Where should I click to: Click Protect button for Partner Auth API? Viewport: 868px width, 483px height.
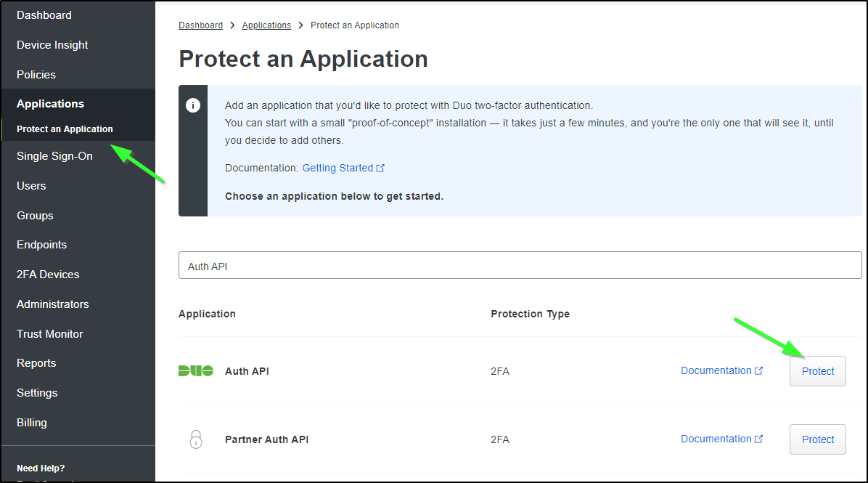(818, 439)
